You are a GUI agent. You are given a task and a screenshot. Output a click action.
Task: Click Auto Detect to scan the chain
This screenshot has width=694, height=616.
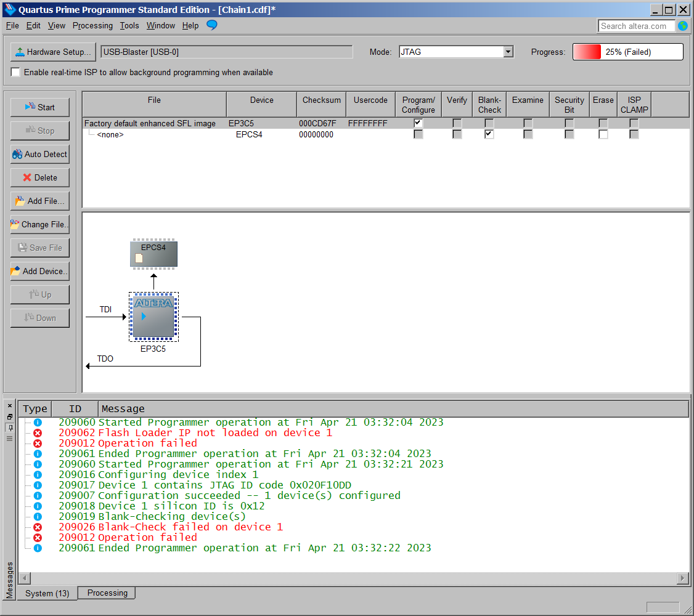point(40,155)
